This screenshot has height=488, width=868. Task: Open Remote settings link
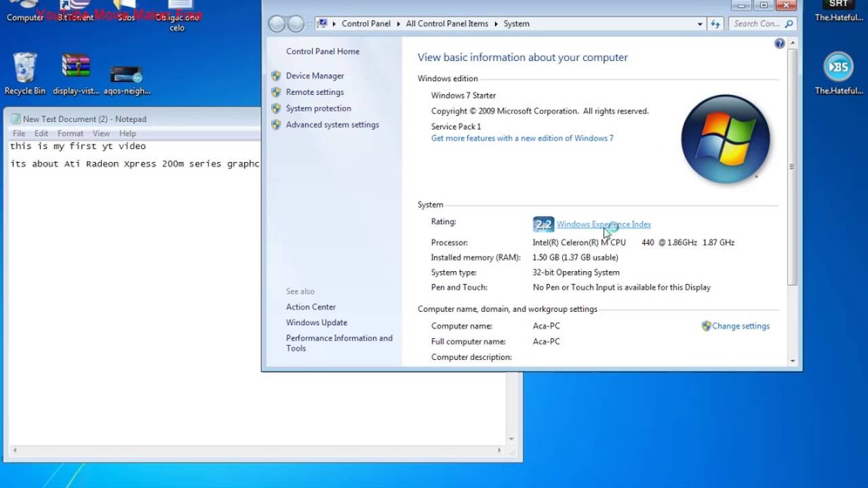tap(315, 92)
